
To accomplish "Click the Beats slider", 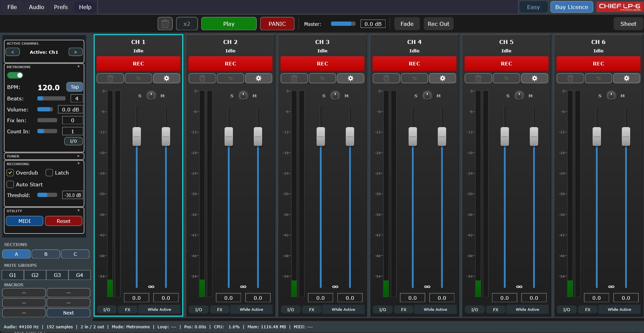I will coord(51,98).
